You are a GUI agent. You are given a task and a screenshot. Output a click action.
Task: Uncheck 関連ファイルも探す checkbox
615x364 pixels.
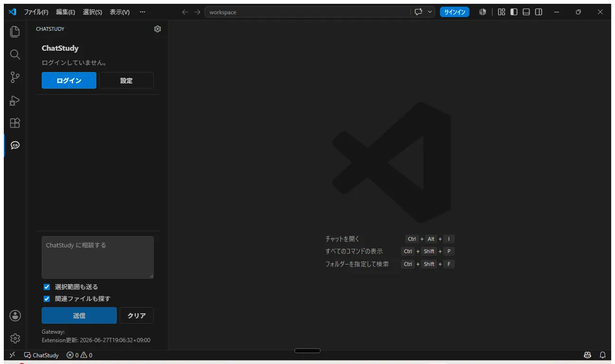click(x=47, y=299)
